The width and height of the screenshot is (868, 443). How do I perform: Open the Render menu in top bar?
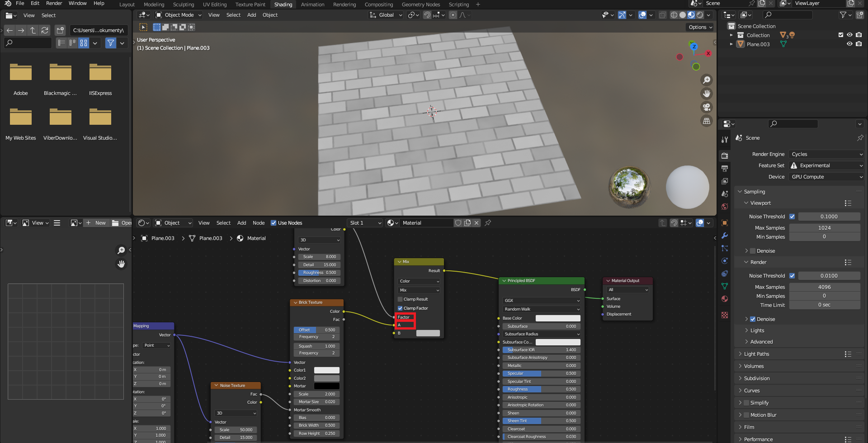[x=54, y=3]
